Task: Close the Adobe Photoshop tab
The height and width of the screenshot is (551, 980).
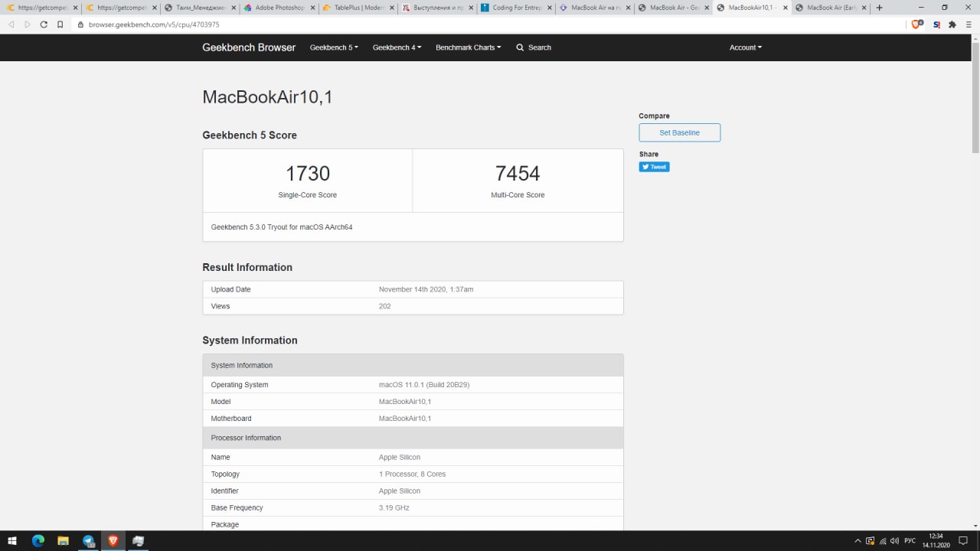Action: pos(312,8)
